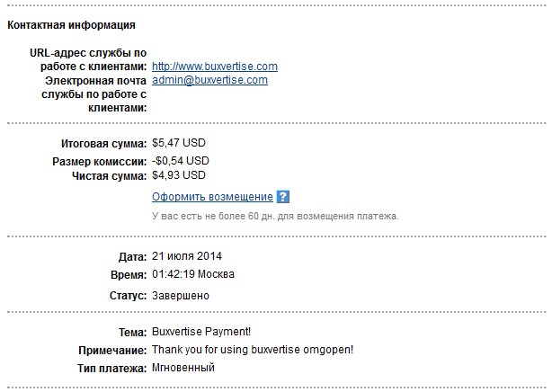Click the payment type value Мгновенный
The width and height of the screenshot is (552, 392).
click(183, 368)
